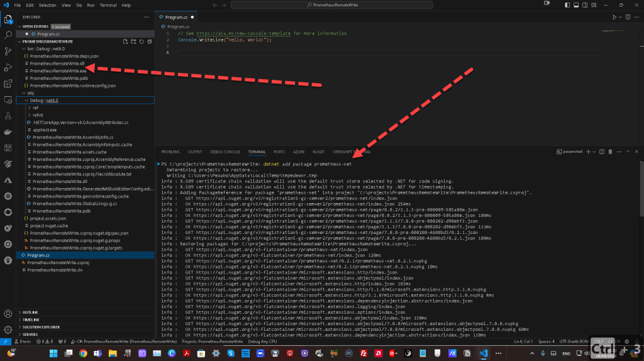Open the File menu
The width and height of the screenshot is (644, 361).
point(17,5)
